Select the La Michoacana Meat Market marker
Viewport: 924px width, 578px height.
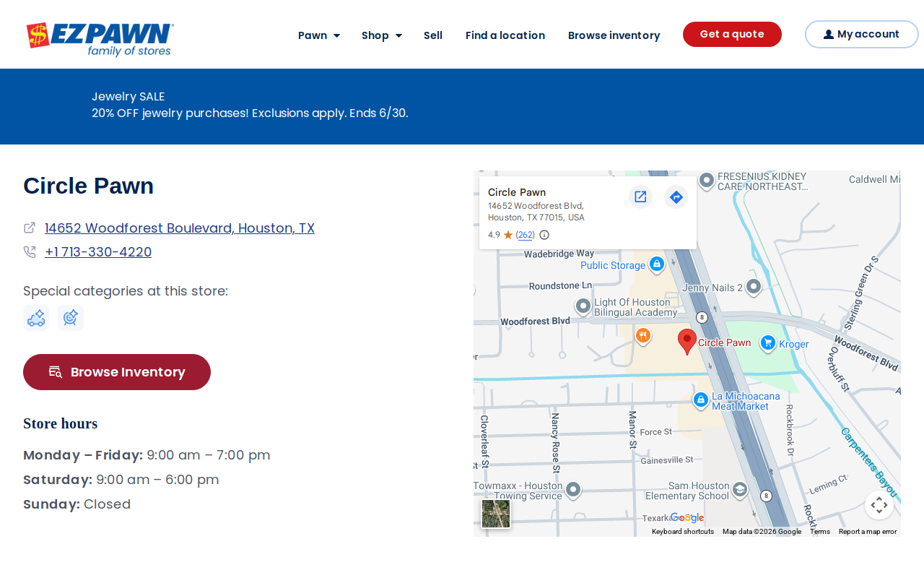coord(700,400)
